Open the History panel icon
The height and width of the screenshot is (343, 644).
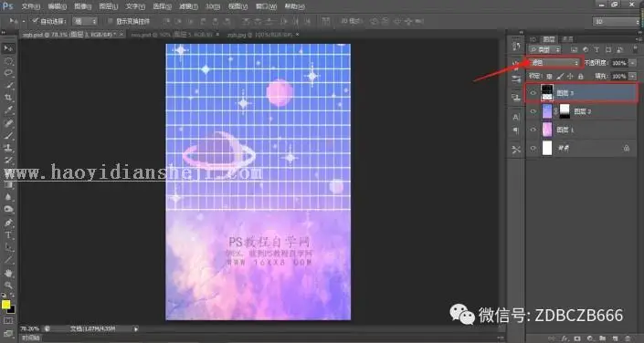pyautogui.click(x=516, y=47)
